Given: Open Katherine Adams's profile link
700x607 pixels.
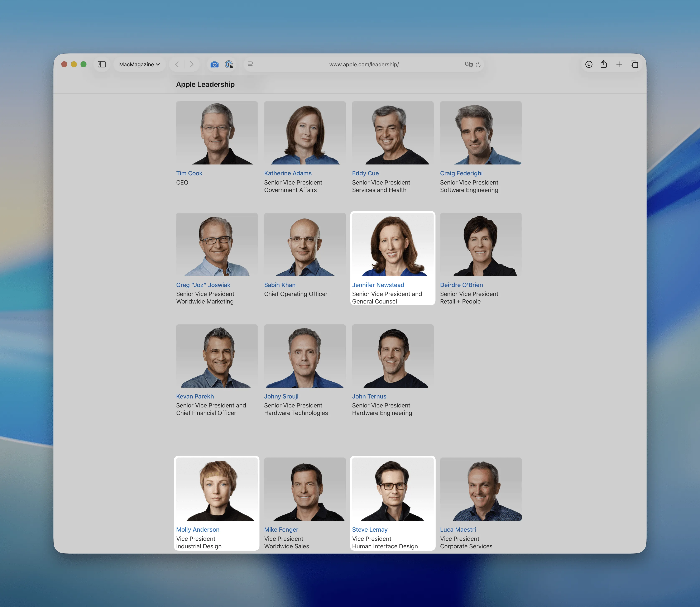Looking at the screenshot, I should 288,173.
